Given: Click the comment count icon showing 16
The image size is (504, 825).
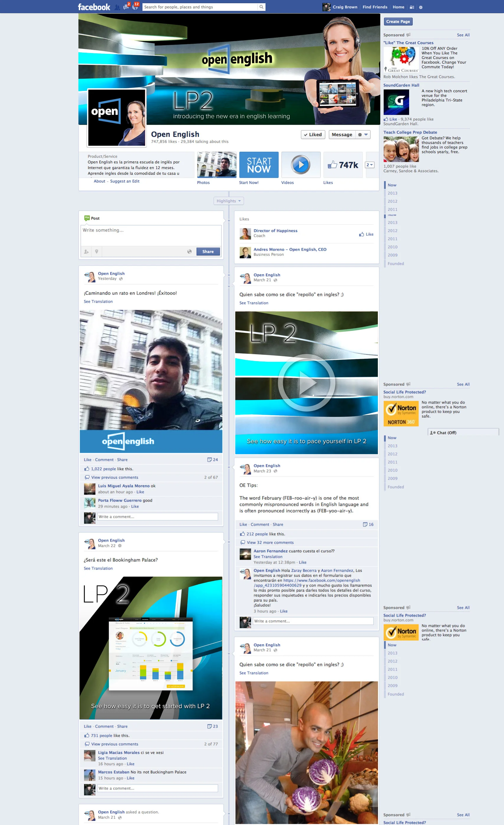Looking at the screenshot, I should [x=365, y=524].
